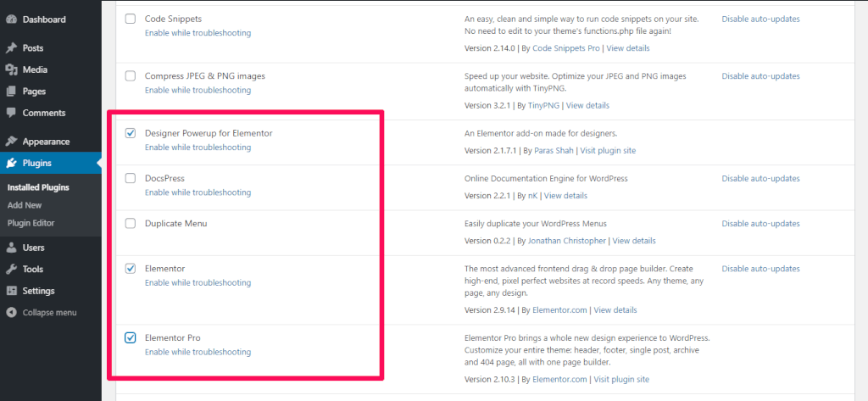Viewport: 868px width, 401px height.
Task: Enable Compress JPEG & PNG while troubleshooting
Action: 198,90
